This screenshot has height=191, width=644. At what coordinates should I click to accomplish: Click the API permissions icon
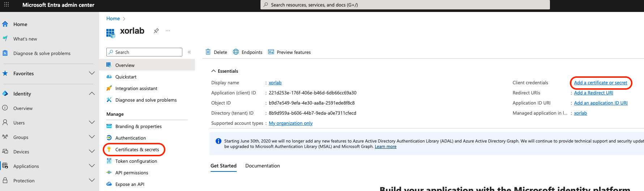pos(109,172)
